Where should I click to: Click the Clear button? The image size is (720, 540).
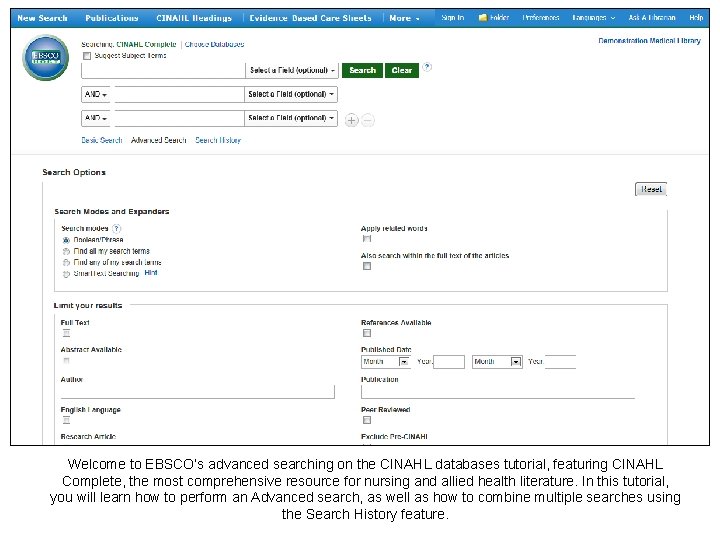402,70
